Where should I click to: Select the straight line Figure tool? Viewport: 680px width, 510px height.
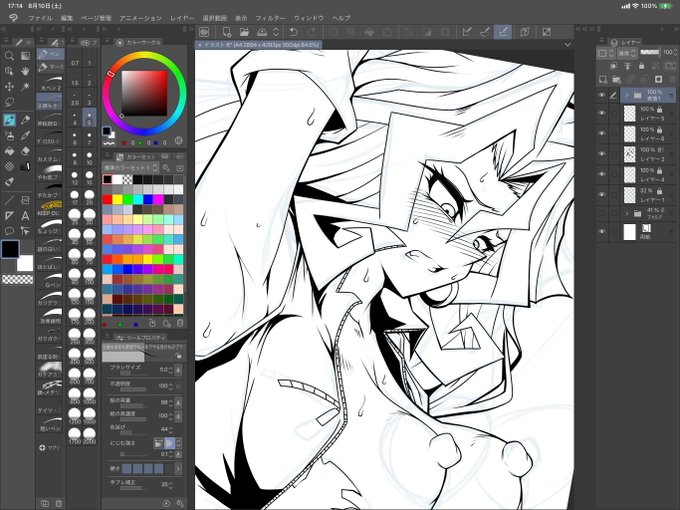(x=9, y=200)
